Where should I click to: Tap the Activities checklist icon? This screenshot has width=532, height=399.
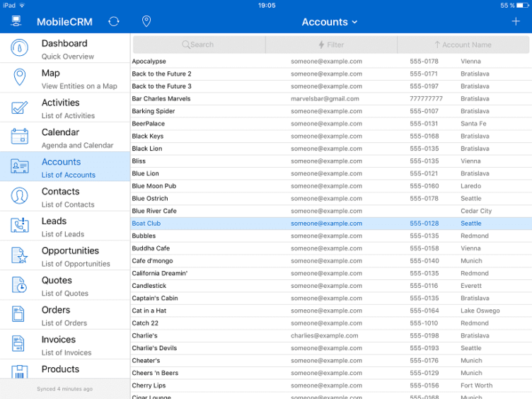point(19,108)
